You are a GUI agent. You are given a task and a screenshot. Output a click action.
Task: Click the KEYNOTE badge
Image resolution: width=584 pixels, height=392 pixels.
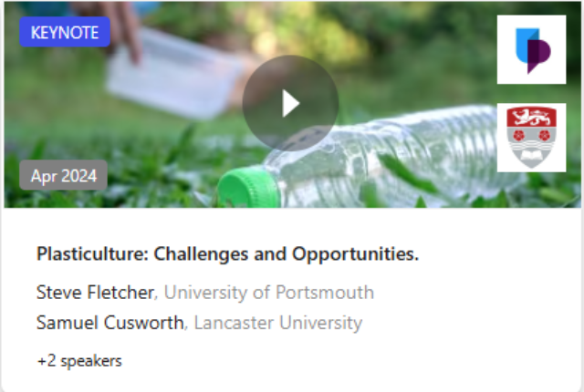coord(64,32)
